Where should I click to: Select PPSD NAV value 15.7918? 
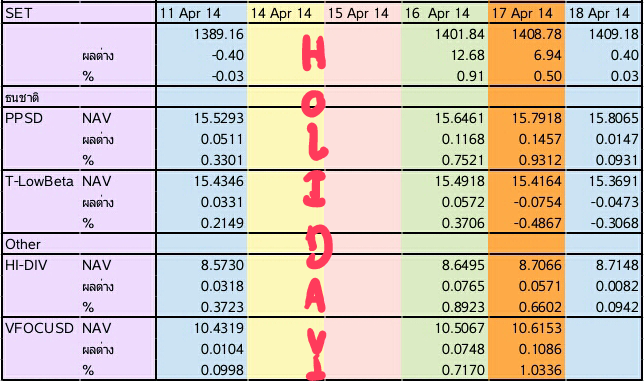(x=536, y=118)
